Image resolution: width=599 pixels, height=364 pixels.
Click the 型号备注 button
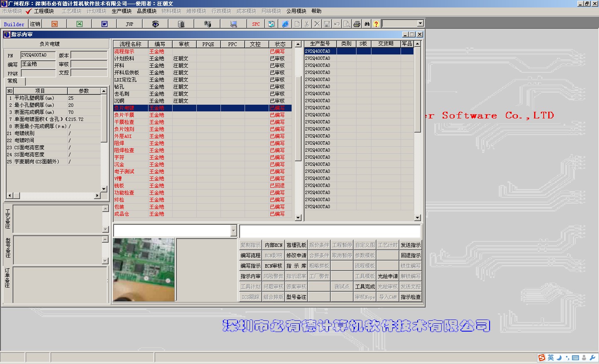[296, 297]
